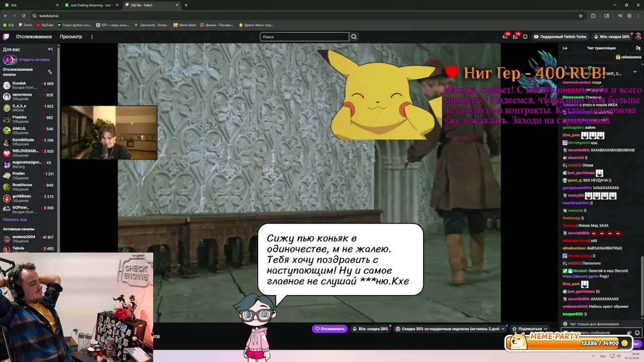This screenshot has width=644, height=362.
Task: Open DTF — игры, кино bookmark
Action: coord(113,25)
